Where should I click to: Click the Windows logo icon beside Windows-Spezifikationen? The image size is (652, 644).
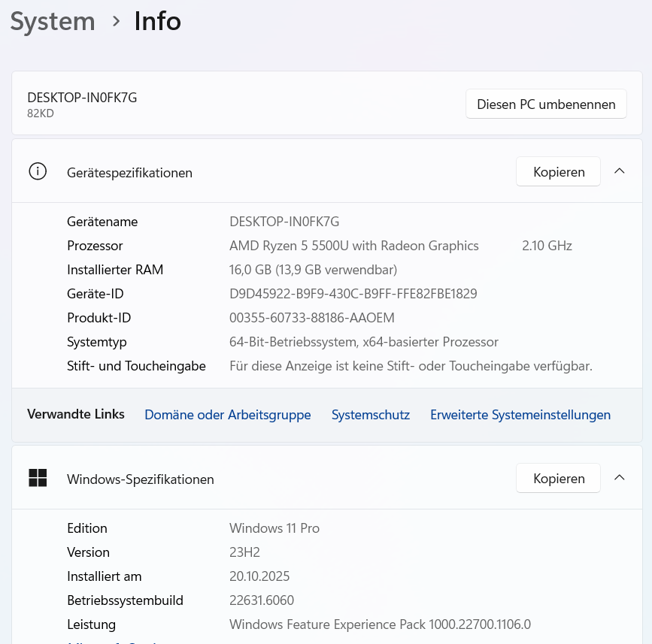(x=38, y=478)
